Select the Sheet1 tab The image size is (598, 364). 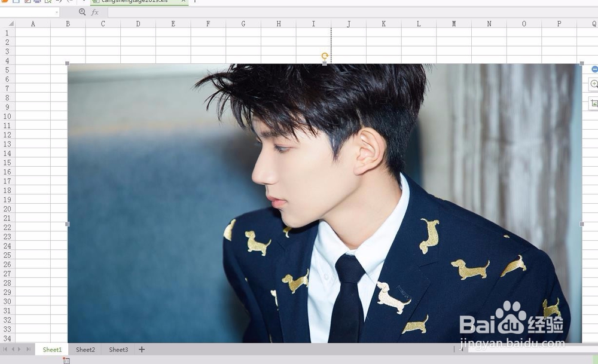click(52, 350)
